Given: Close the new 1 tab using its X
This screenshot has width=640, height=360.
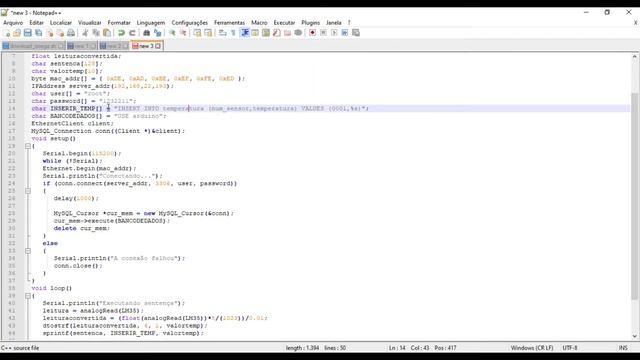Looking at the screenshot, I should point(93,46).
